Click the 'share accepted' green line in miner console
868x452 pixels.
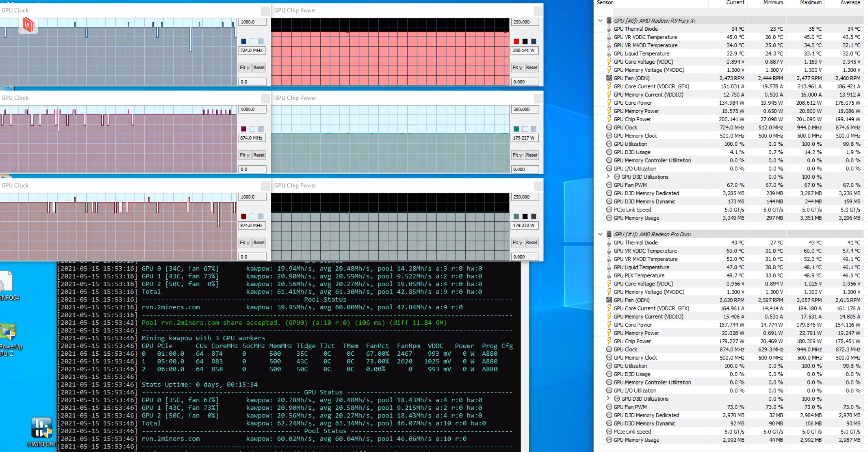[294, 323]
